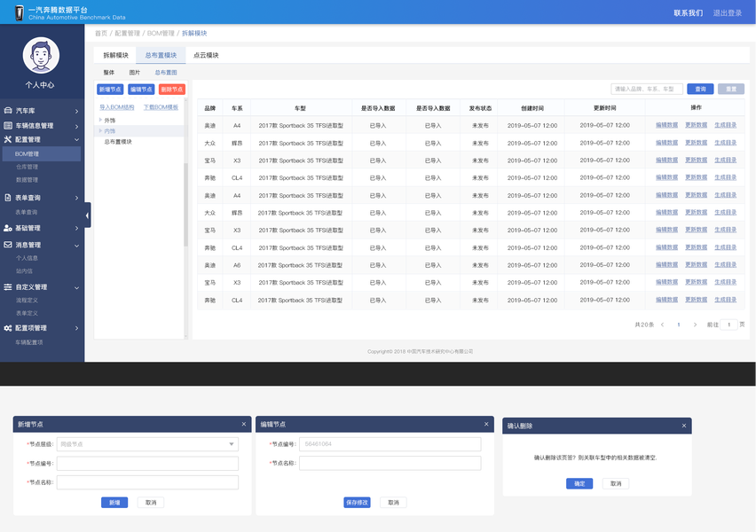756x532 pixels.
Task: Collapse the 自定义管理 menu chevron
Action: tap(76, 287)
